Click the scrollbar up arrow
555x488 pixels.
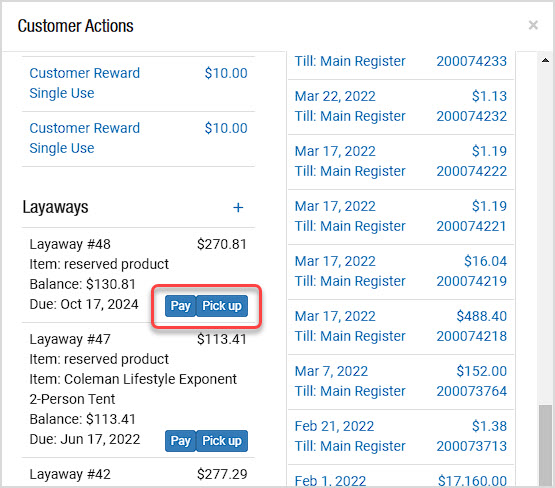pos(545,60)
